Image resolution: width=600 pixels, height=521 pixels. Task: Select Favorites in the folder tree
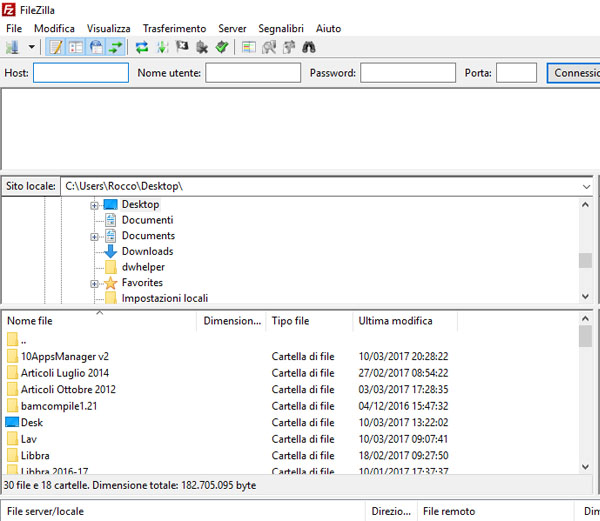coord(142,283)
